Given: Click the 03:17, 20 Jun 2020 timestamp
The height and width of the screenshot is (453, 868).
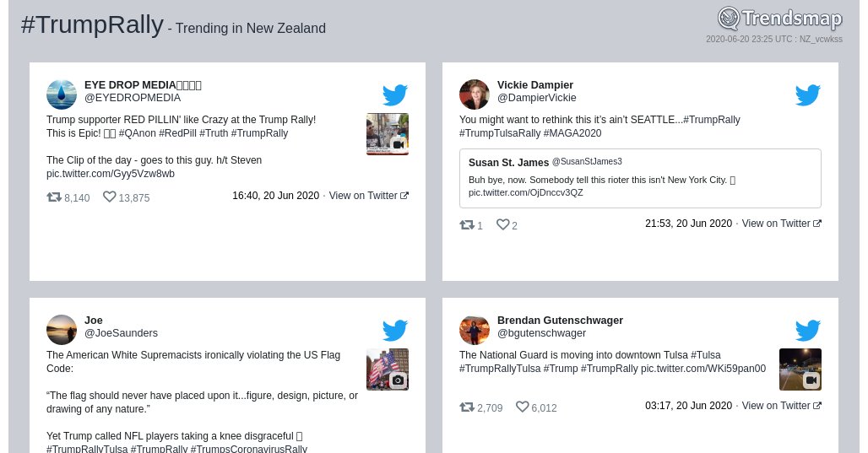Looking at the screenshot, I should [688, 406].
